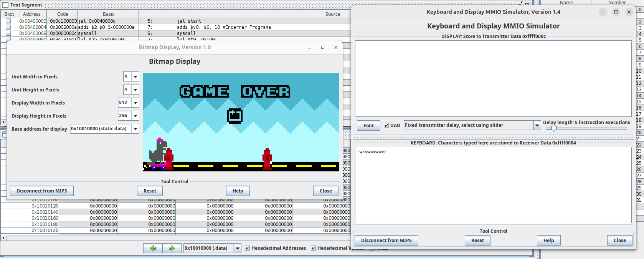Click Reset in Bitmap Display

(x=150, y=191)
